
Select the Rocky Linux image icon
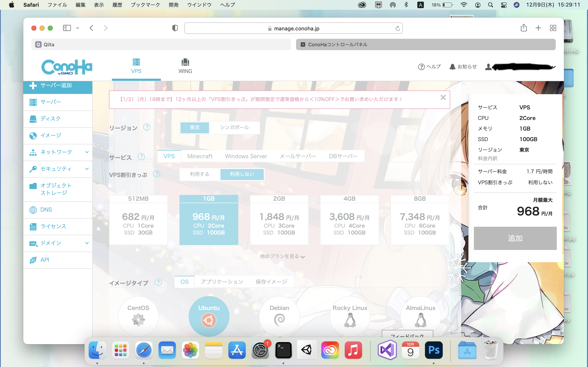point(350,316)
